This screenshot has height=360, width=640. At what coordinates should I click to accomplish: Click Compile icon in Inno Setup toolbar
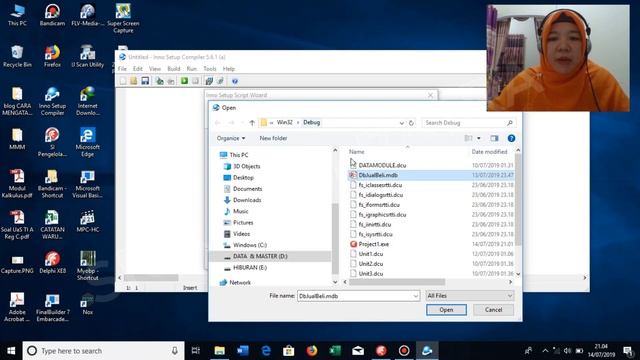(159, 81)
